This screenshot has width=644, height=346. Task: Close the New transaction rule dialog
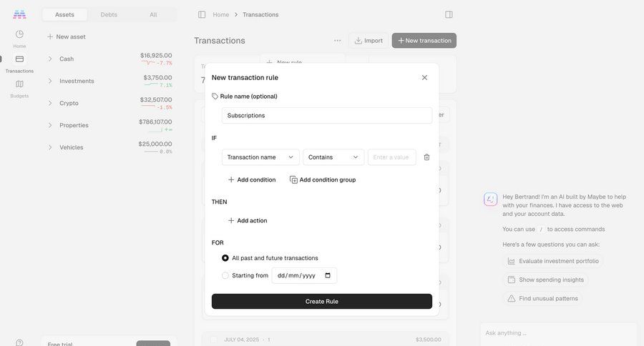tap(424, 78)
